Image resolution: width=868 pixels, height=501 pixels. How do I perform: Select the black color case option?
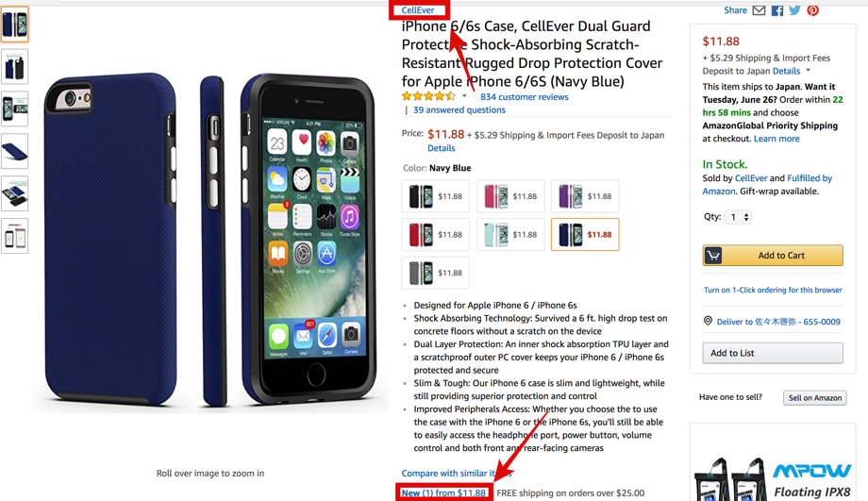point(435,196)
